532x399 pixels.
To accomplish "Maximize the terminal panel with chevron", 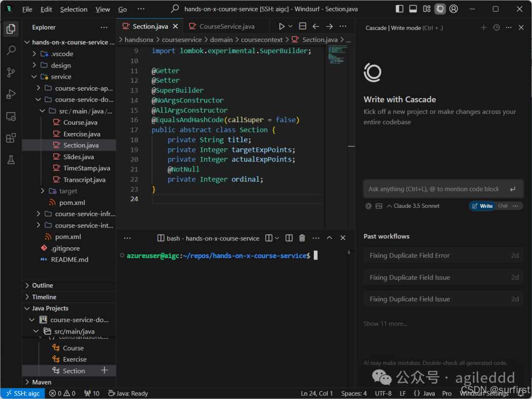I will point(329,238).
